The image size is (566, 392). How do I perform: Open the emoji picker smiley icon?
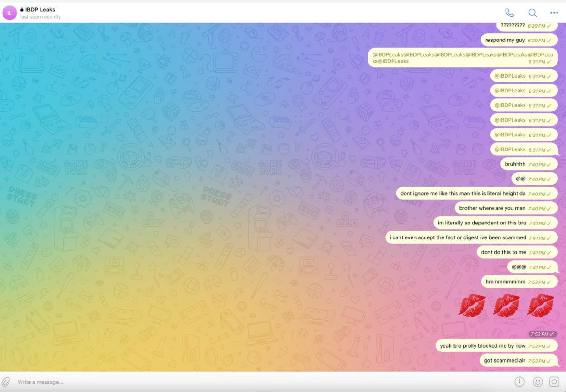point(538,382)
